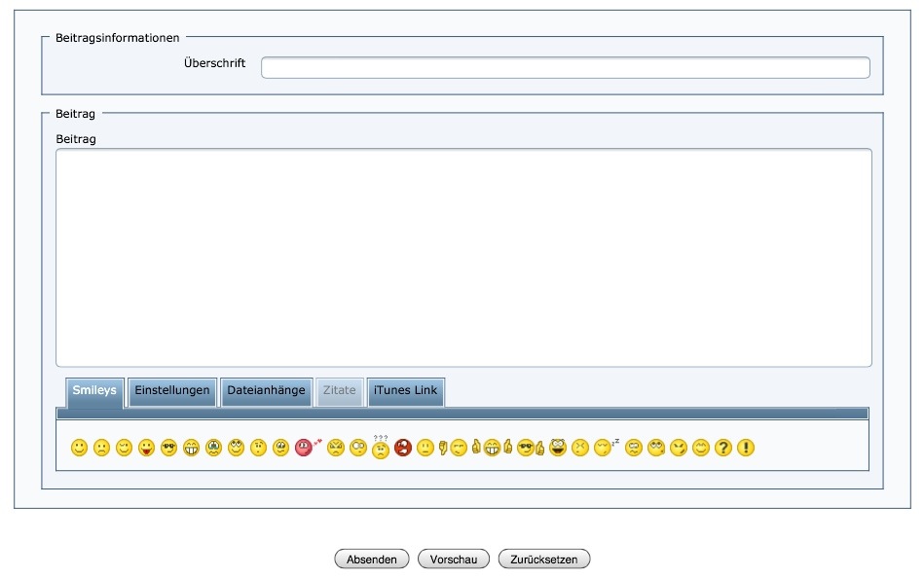Insert the X-eyed squinting smiley
Viewport: 924px width, 578px height.
click(x=580, y=448)
